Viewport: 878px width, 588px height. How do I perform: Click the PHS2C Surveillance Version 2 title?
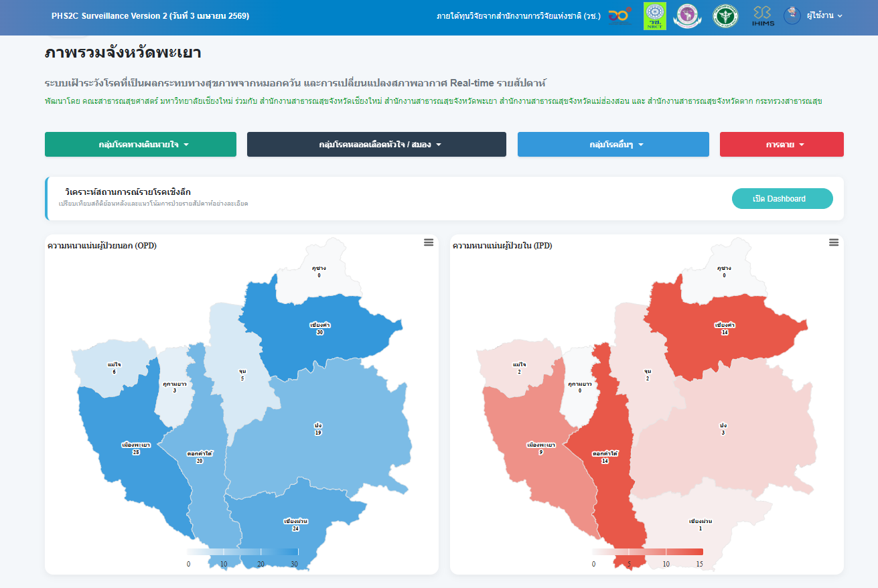150,16
